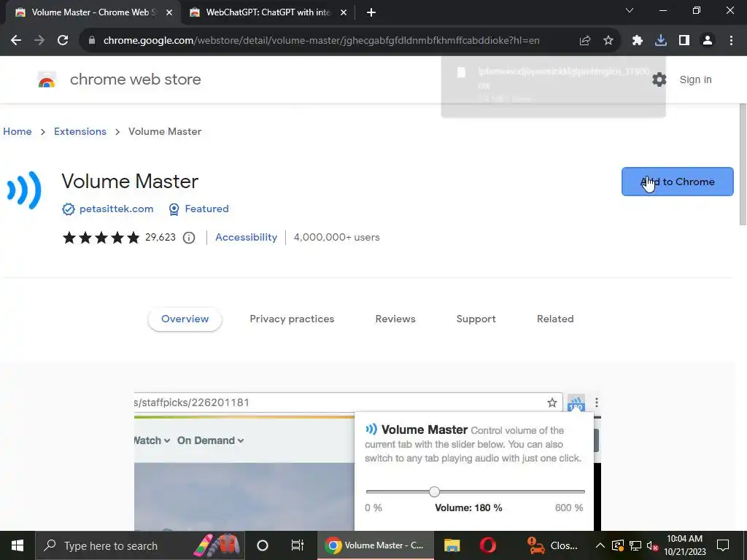Click the share this page icon
The width and height of the screenshot is (747, 560).
coord(585,41)
